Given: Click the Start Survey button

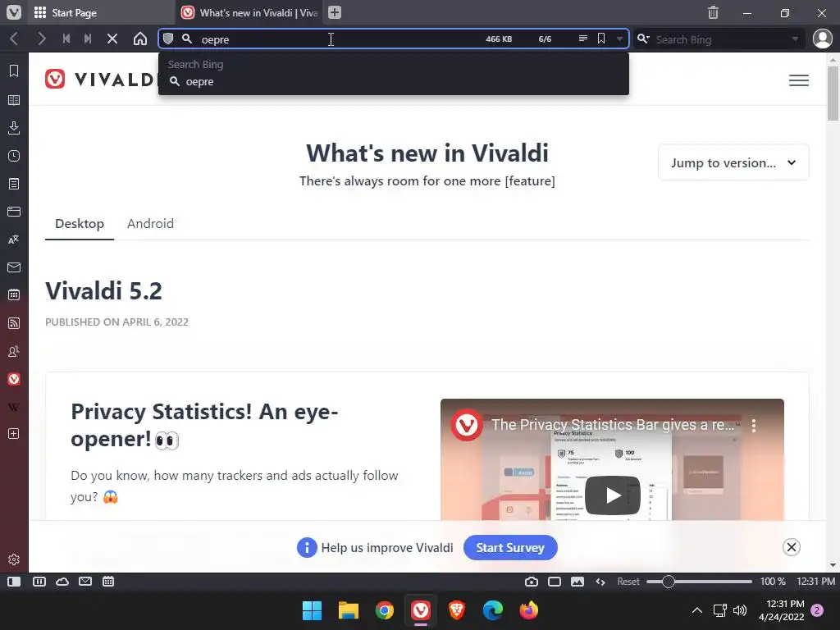Looking at the screenshot, I should (x=510, y=547).
